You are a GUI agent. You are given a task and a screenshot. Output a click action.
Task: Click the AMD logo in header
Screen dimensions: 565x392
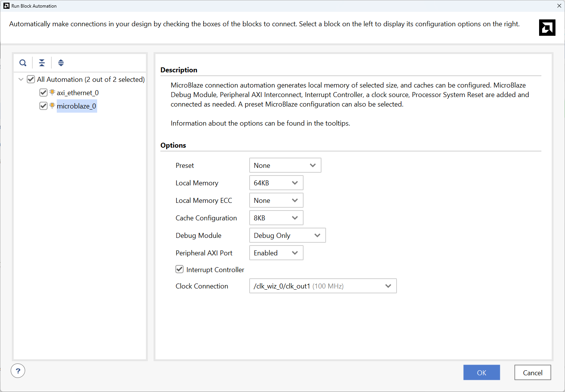click(x=547, y=27)
